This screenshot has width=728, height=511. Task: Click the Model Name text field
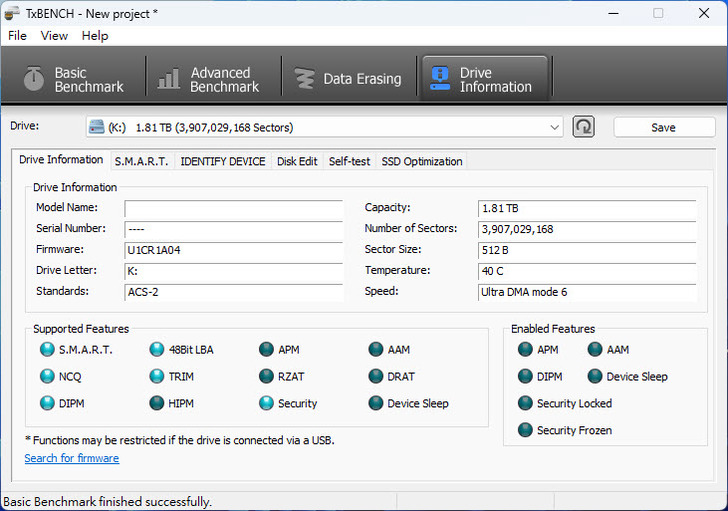pyautogui.click(x=232, y=208)
